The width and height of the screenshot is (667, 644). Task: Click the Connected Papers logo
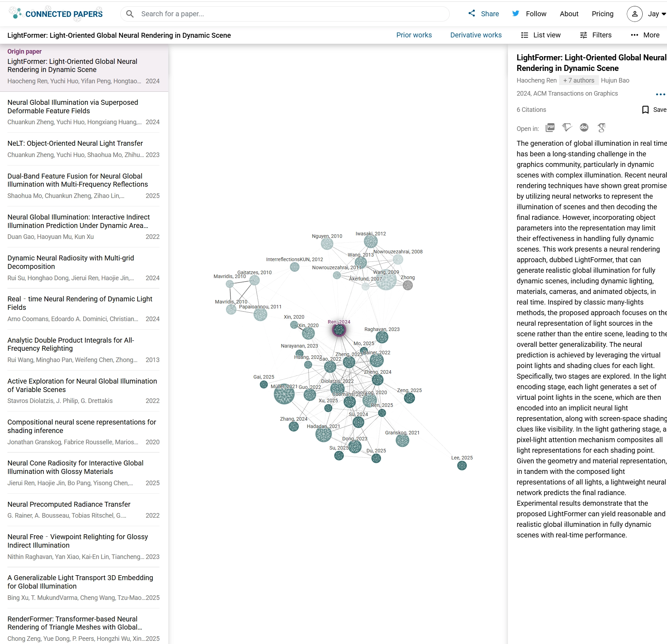(56, 14)
